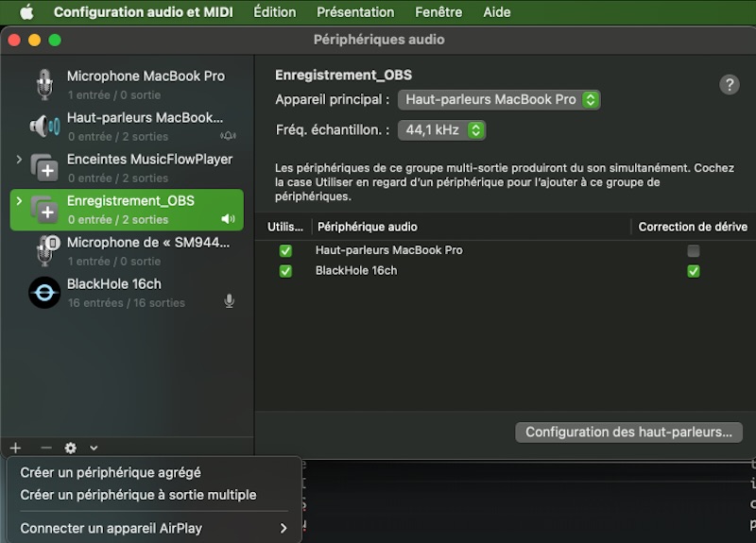Uncheck Utiliser for BlackHole 16ch
756x543 pixels.
[x=285, y=271]
